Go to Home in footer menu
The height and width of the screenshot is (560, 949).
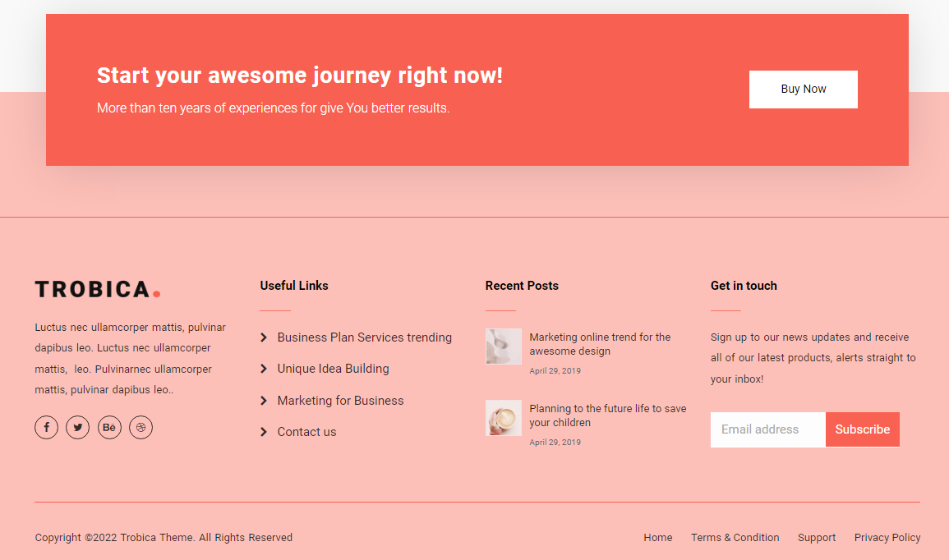coord(657,538)
